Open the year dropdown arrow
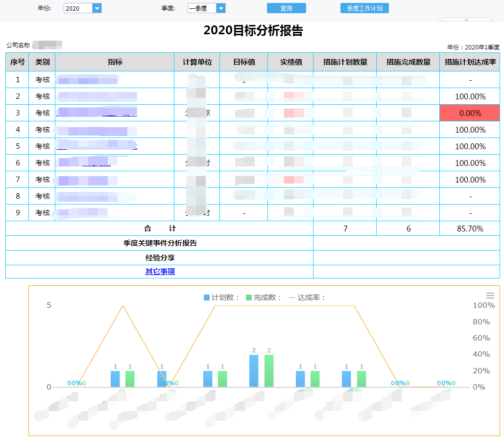The width and height of the screenshot is (504, 437). (x=97, y=8)
